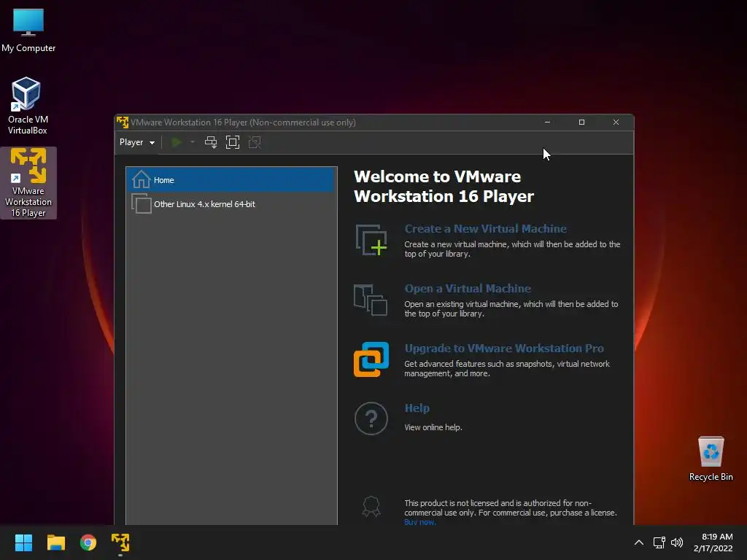Viewport: 747px width, 560px height.
Task: Close the VMware Player window
Action: tap(616, 122)
